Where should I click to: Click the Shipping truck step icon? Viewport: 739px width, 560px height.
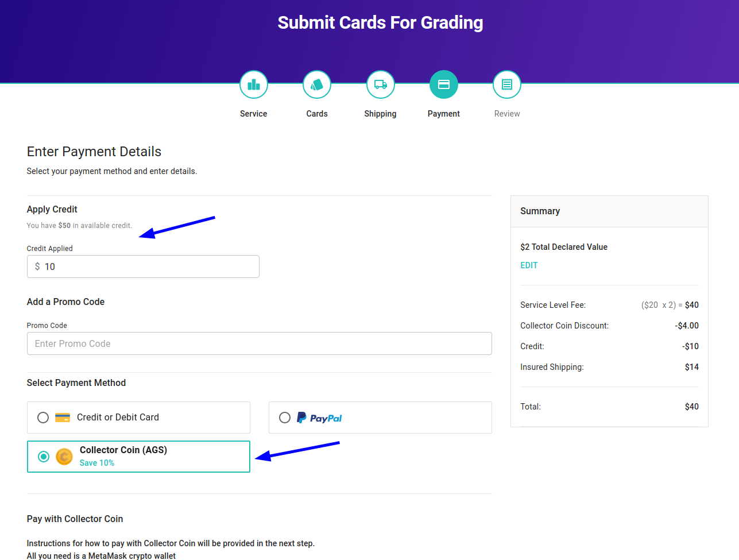pyautogui.click(x=380, y=85)
